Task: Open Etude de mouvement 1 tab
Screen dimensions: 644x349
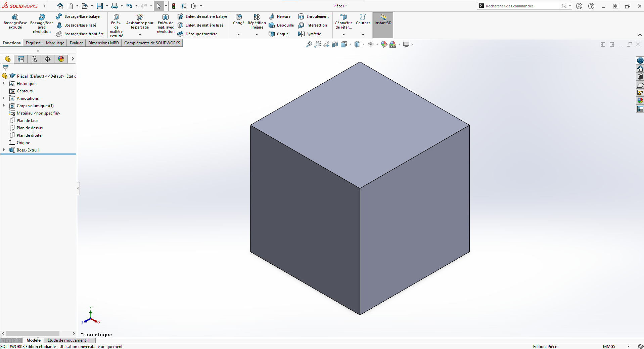Action: click(68, 340)
